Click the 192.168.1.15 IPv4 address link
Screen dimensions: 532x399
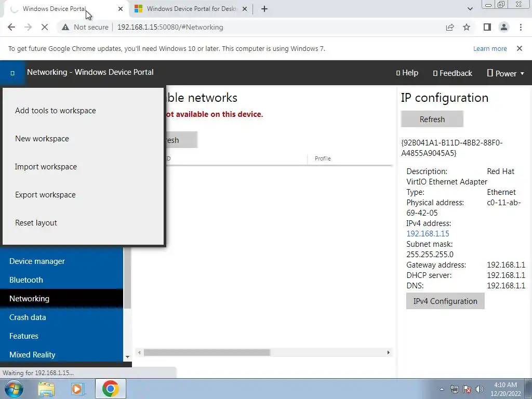[428, 234]
